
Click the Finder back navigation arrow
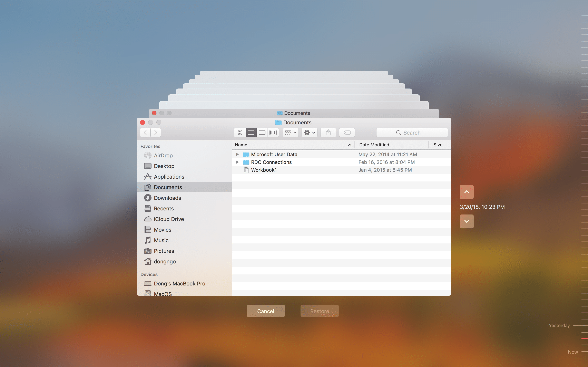pos(145,133)
